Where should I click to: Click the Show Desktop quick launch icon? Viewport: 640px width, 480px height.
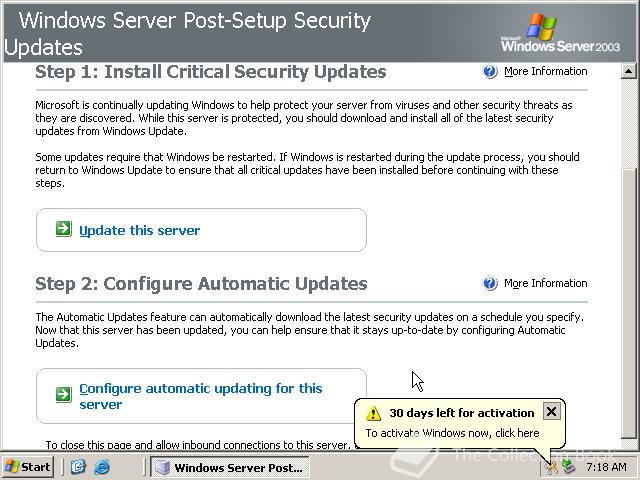click(78, 467)
